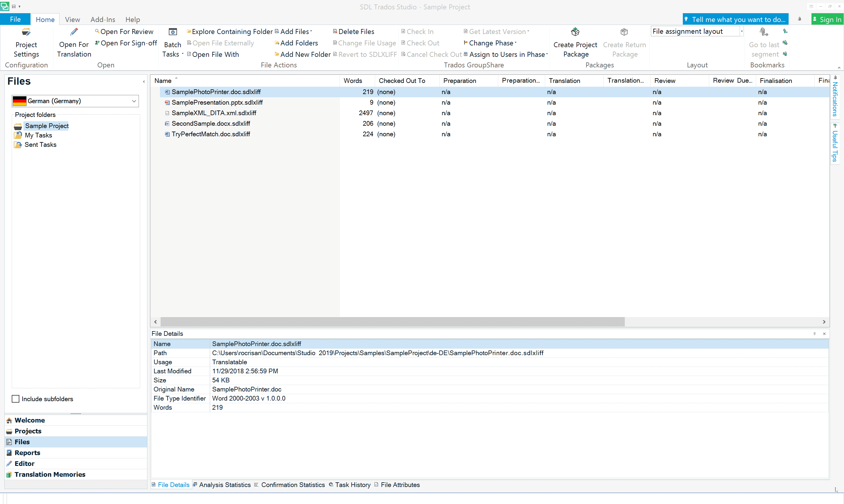Open Change Phase dropdown
The width and height of the screenshot is (844, 504).
[x=490, y=43]
